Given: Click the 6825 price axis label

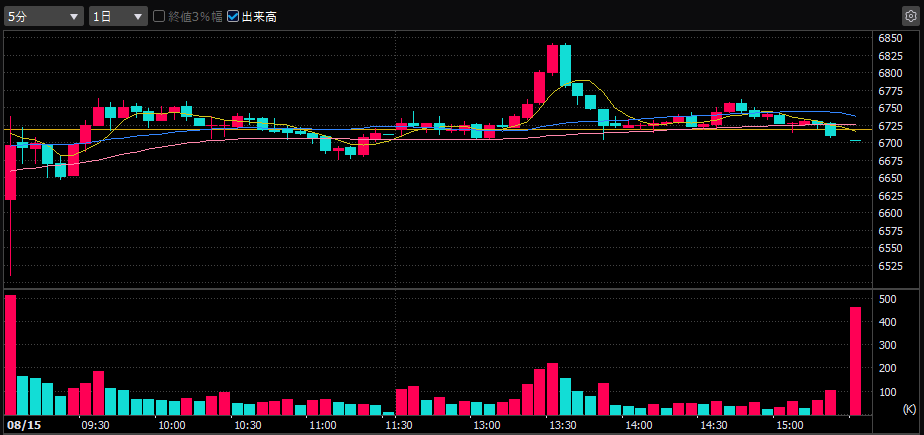Looking at the screenshot, I should pos(890,56).
